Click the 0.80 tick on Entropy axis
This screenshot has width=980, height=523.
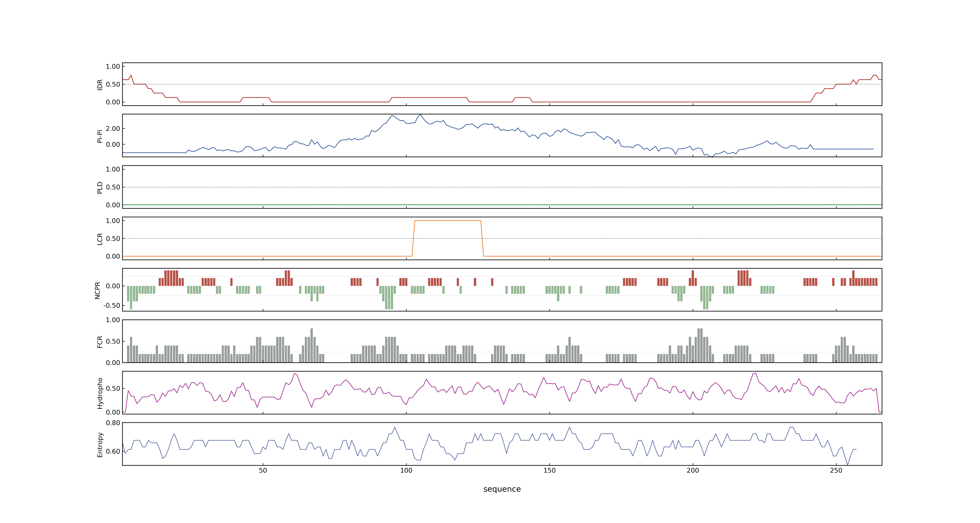tap(113, 423)
